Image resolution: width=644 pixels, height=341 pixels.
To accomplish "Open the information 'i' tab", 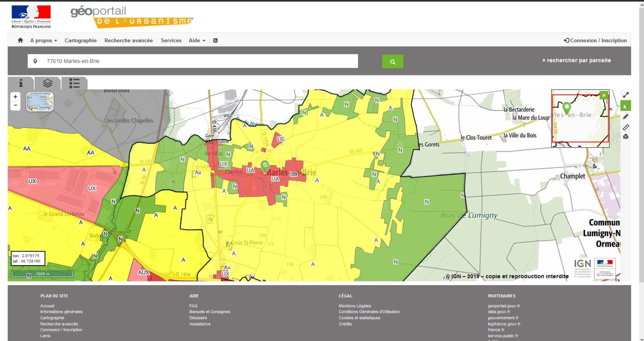I will point(21,83).
